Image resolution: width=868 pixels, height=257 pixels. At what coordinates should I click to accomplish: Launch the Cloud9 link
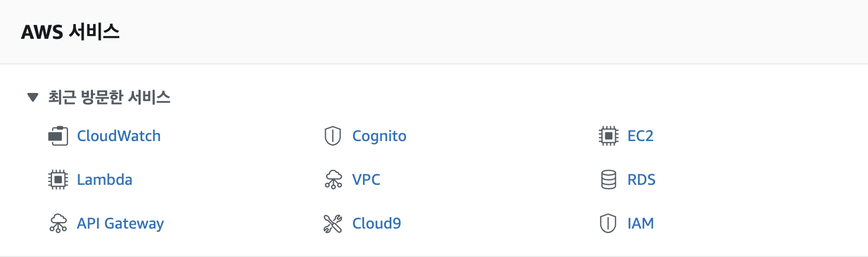point(377,224)
